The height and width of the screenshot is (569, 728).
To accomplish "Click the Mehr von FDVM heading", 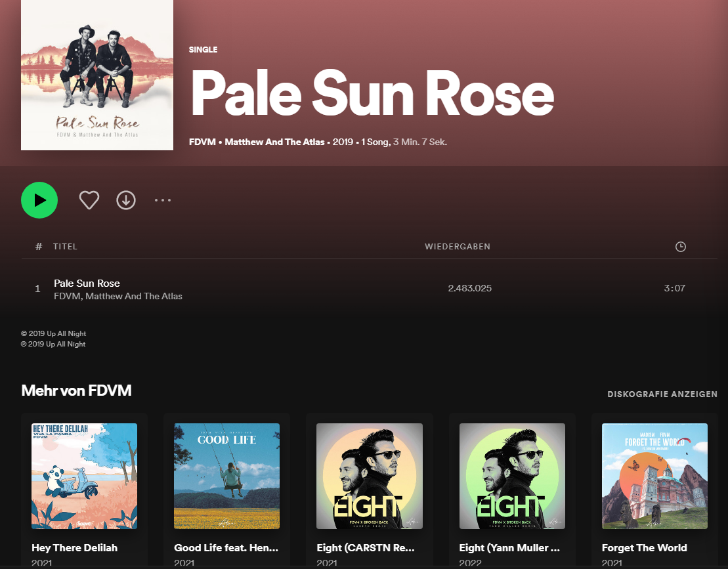I will point(76,390).
